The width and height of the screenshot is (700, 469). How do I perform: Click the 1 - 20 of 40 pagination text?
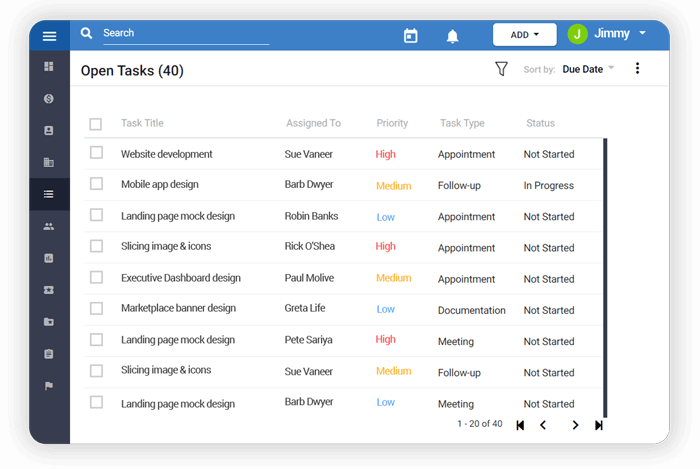(x=479, y=424)
